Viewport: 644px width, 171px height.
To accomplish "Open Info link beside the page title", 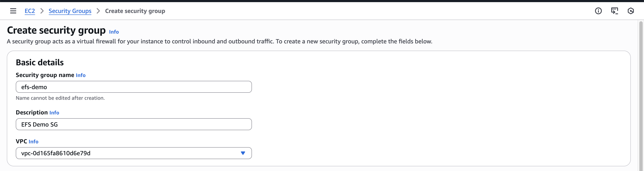I will coord(114,32).
